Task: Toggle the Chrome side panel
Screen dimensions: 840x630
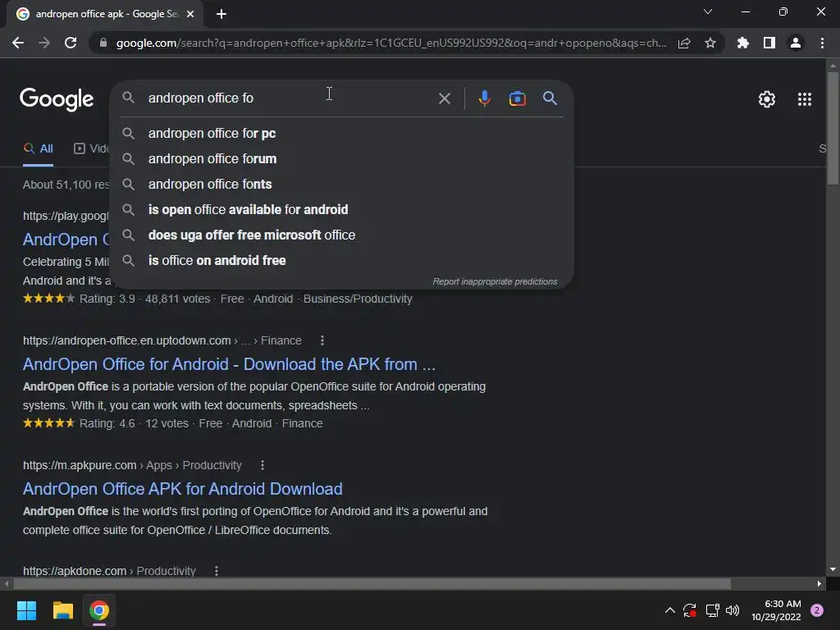Action: pyautogui.click(x=769, y=43)
